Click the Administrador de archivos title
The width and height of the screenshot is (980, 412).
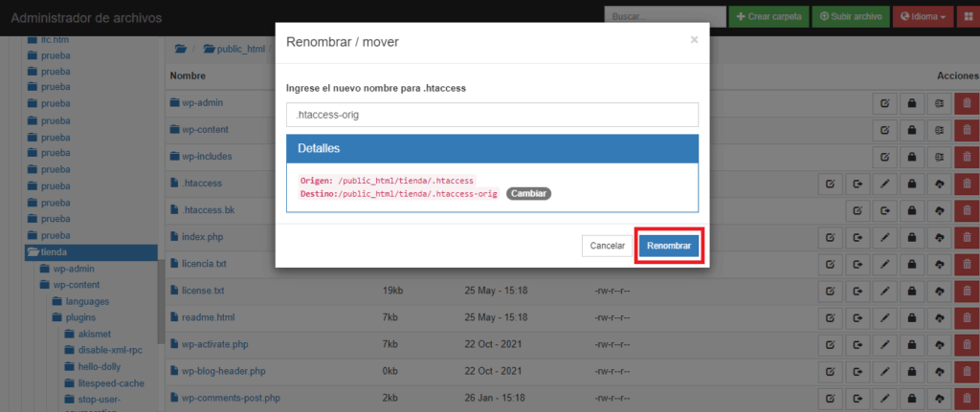pyautogui.click(x=86, y=18)
